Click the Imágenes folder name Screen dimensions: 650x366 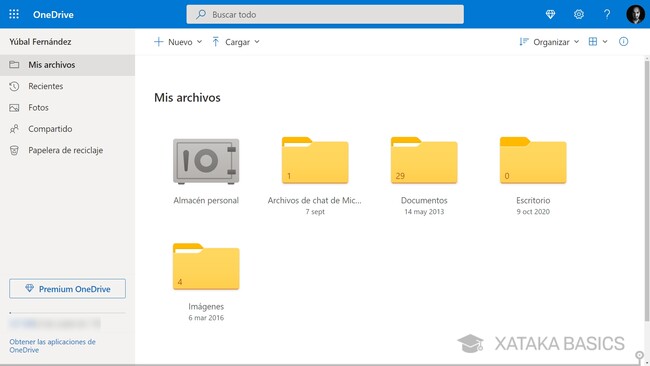[x=206, y=307]
